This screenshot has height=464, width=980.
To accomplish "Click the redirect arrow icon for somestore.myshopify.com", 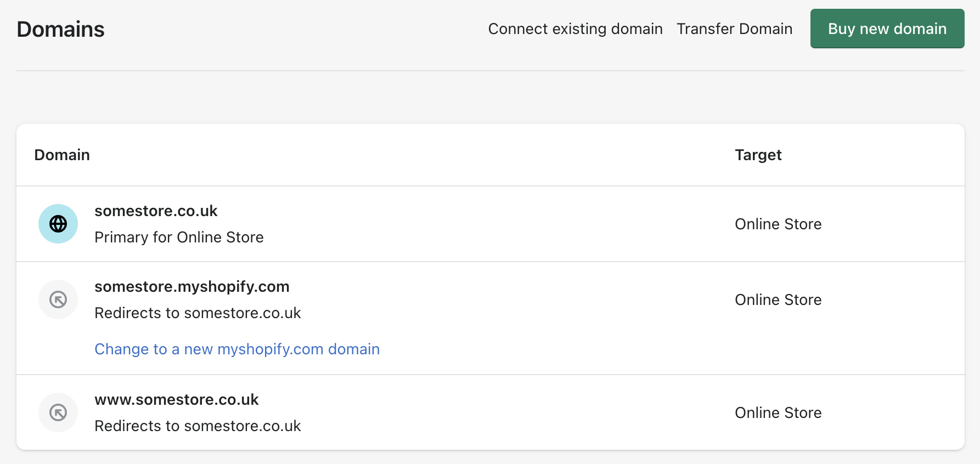I will [x=58, y=299].
